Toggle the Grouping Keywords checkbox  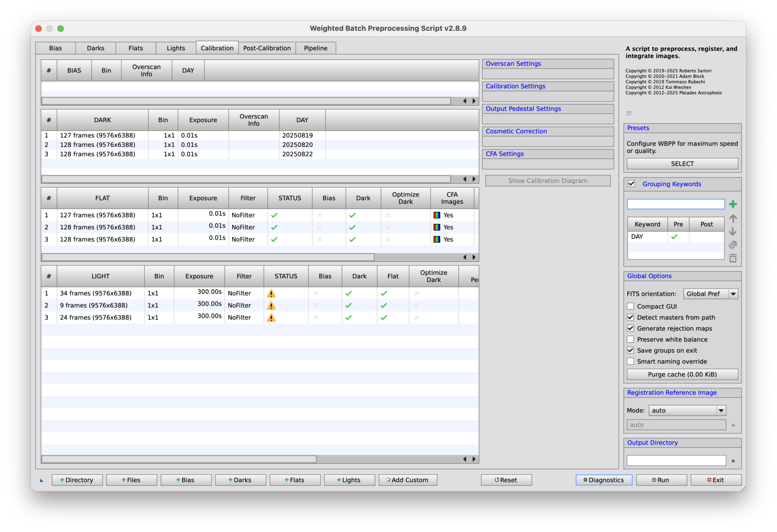tap(631, 184)
